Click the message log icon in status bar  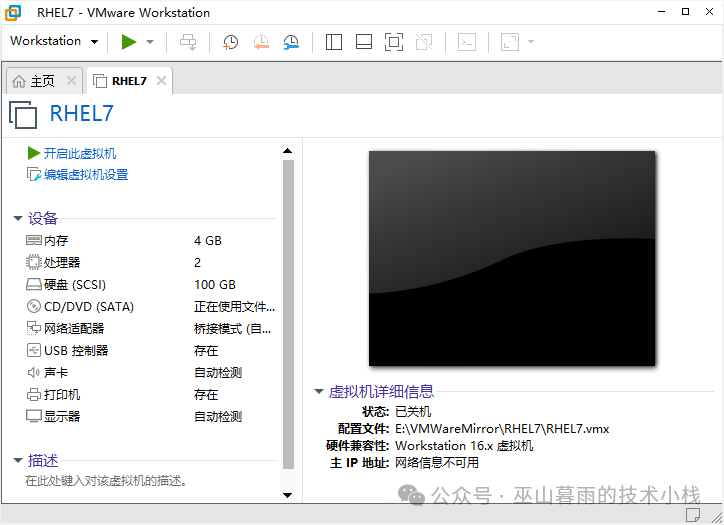(693, 514)
